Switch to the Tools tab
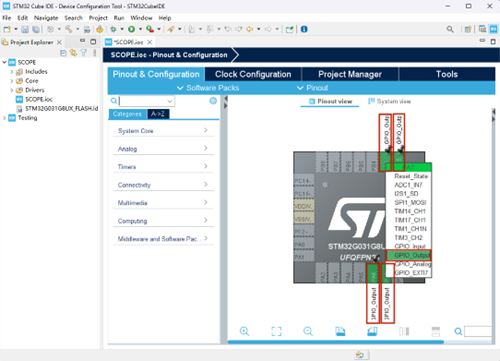 click(447, 74)
